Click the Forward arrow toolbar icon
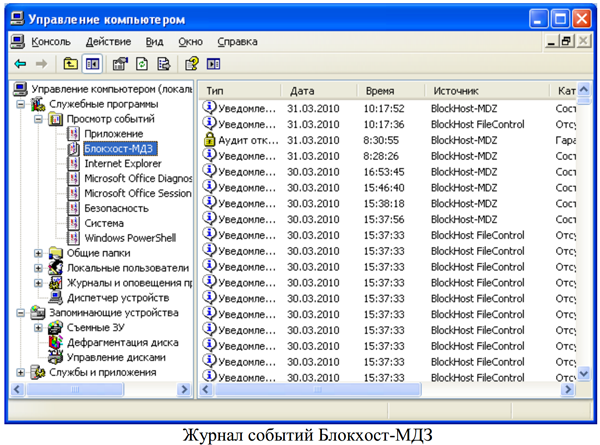Viewport: 600px width, 445px height. 41,64
